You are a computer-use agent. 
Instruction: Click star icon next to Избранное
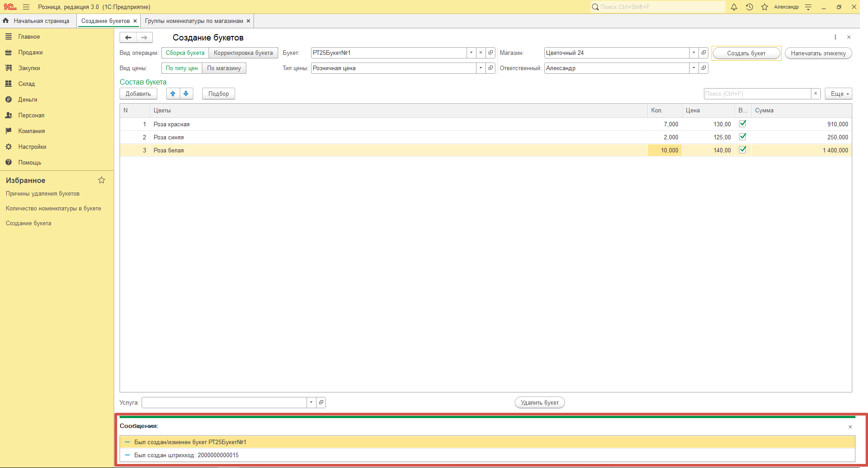click(x=102, y=180)
